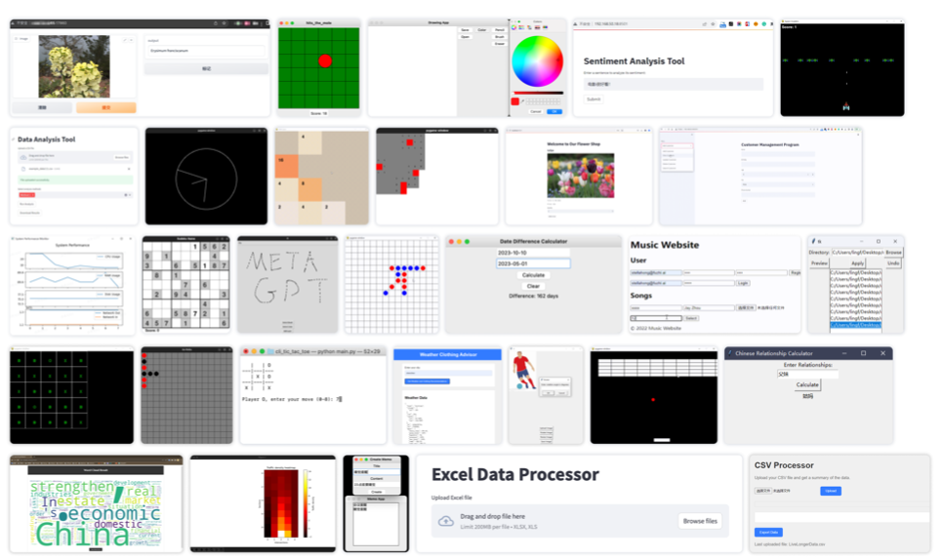
Task: Click the orange submit button under flower image
Action: 105,107
